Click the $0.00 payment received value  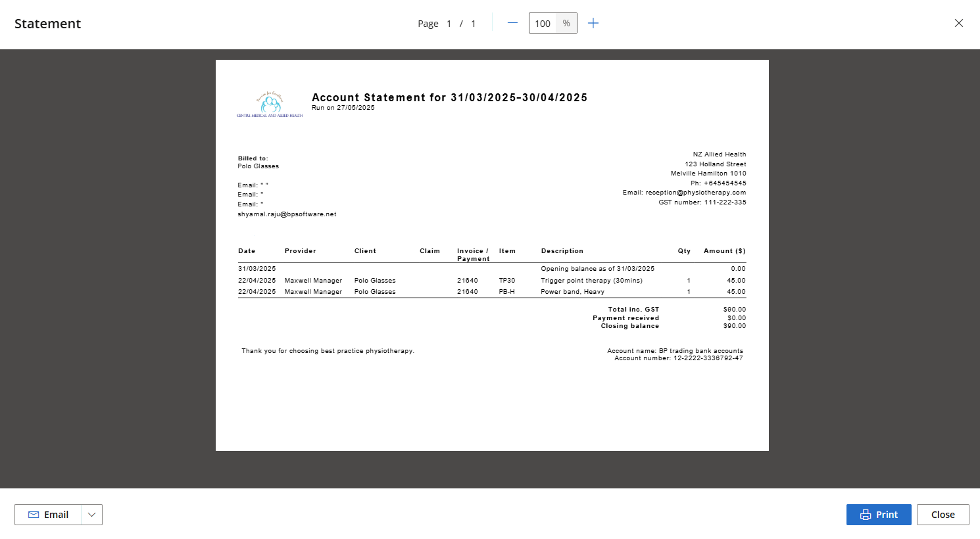point(737,318)
